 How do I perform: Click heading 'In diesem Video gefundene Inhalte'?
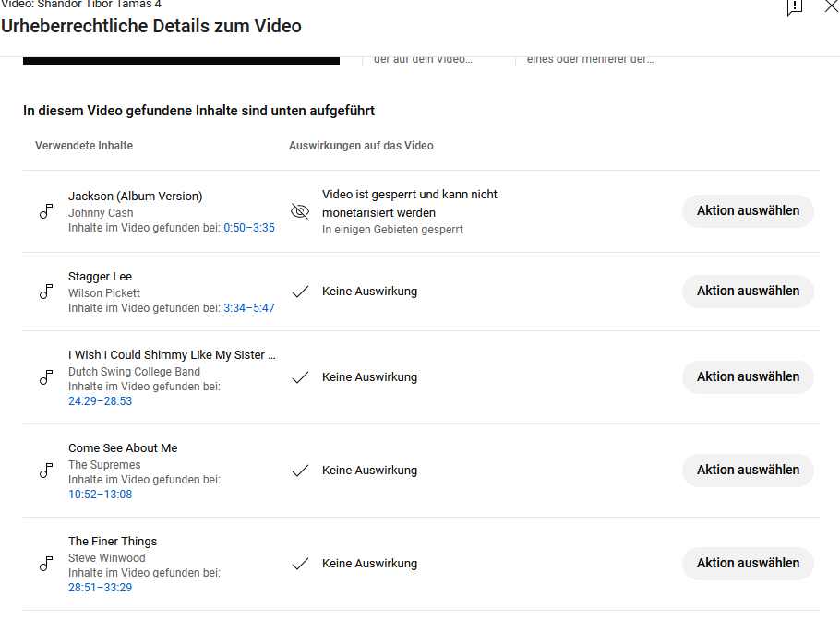[198, 111]
